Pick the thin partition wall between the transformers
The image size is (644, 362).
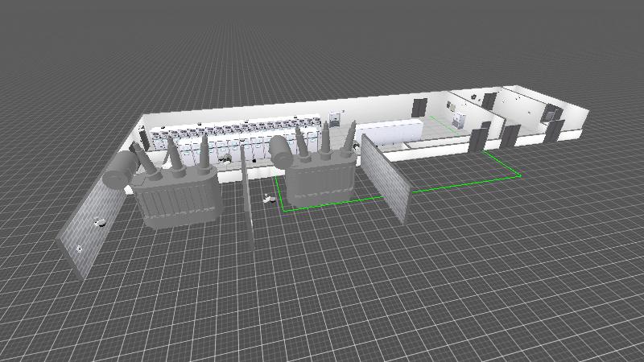[247, 201]
